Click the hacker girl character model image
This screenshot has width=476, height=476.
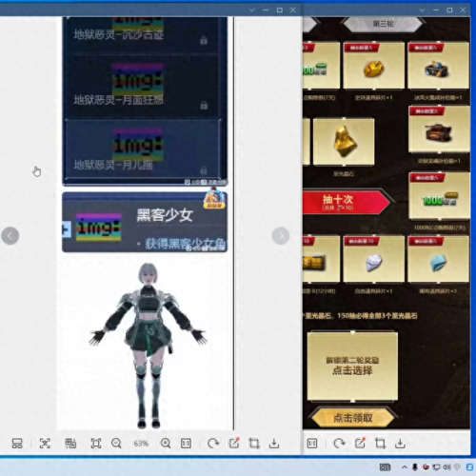tap(148, 346)
